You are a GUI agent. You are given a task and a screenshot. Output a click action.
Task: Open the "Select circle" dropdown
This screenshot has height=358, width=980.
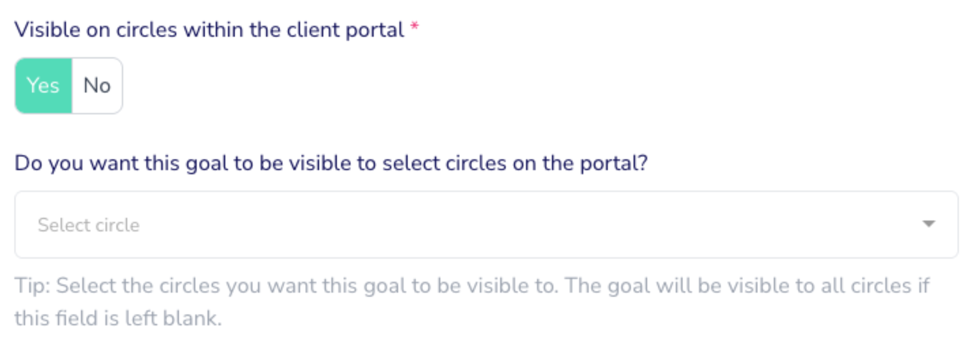click(486, 225)
